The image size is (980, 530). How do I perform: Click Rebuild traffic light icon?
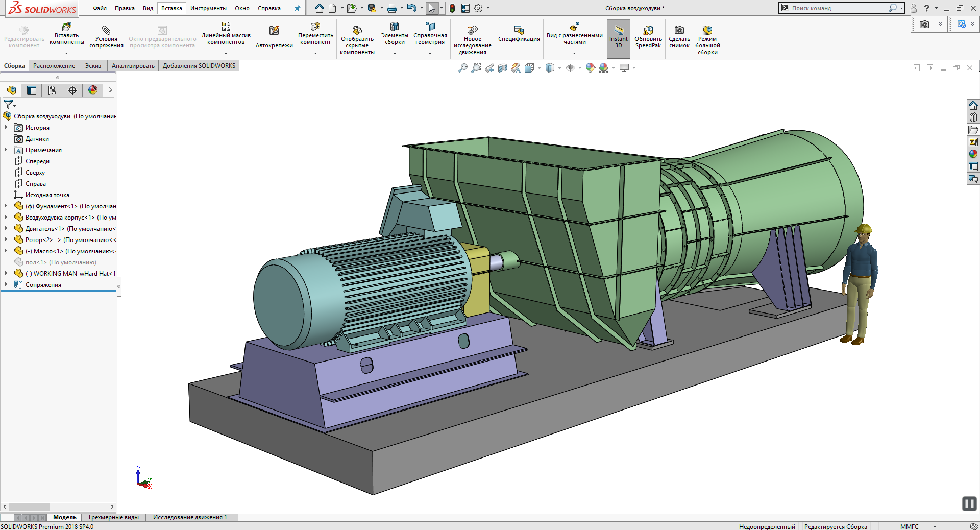(x=452, y=8)
